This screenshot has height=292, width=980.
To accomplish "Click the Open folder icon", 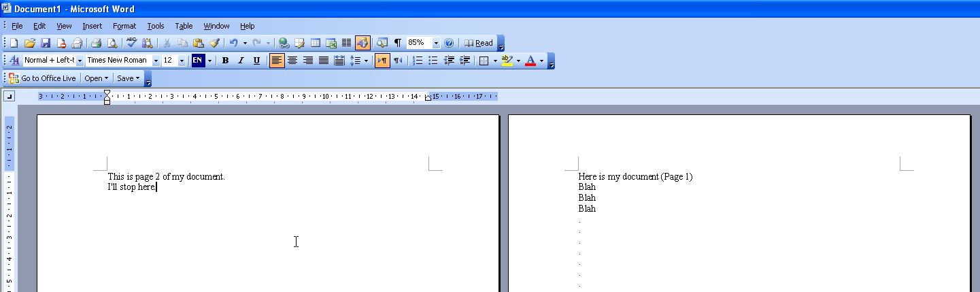I will [x=30, y=43].
